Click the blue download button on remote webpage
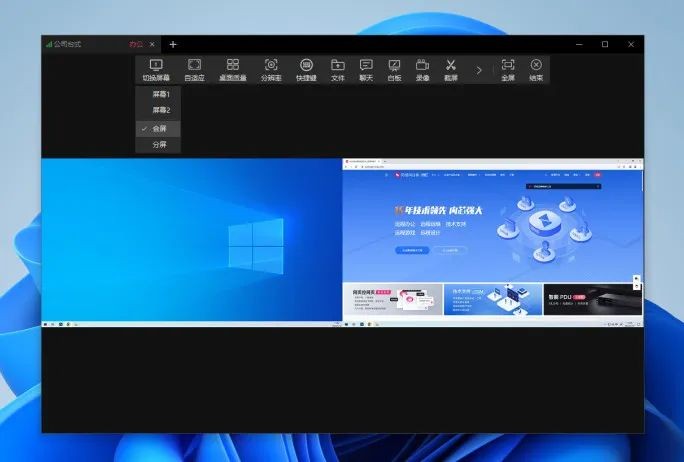Image resolution: width=684 pixels, height=462 pixels. [412, 250]
